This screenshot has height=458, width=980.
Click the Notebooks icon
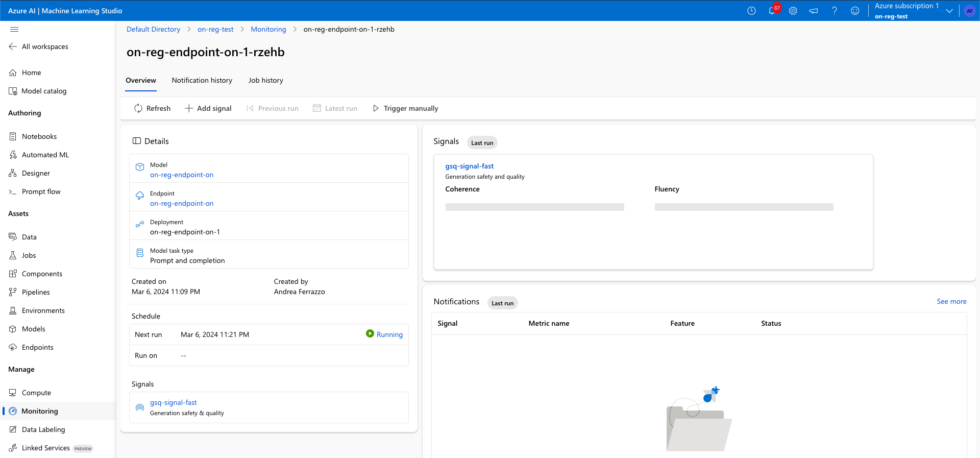[13, 136]
